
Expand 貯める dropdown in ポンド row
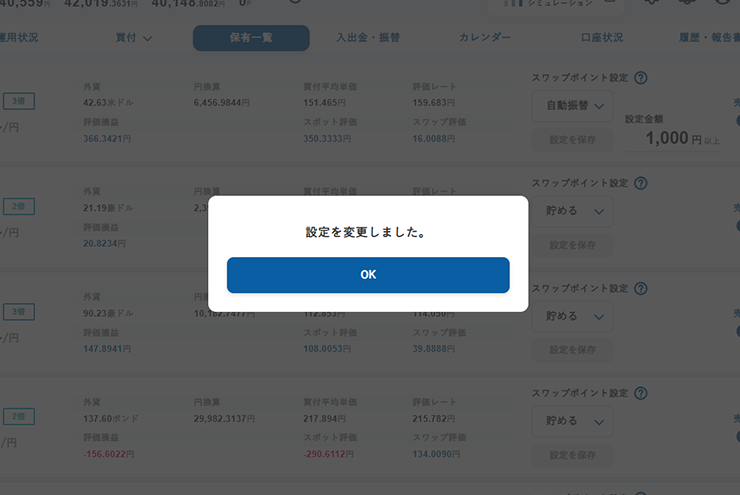point(572,421)
